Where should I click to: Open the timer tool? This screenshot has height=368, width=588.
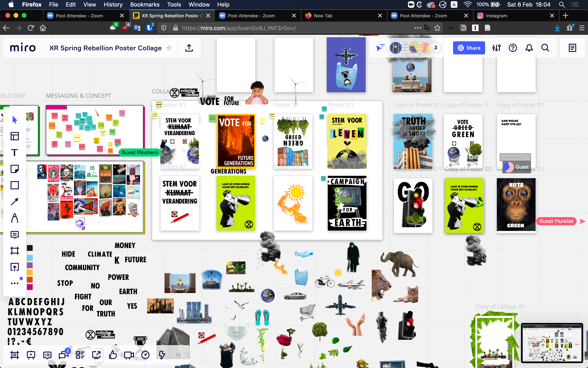145,355
